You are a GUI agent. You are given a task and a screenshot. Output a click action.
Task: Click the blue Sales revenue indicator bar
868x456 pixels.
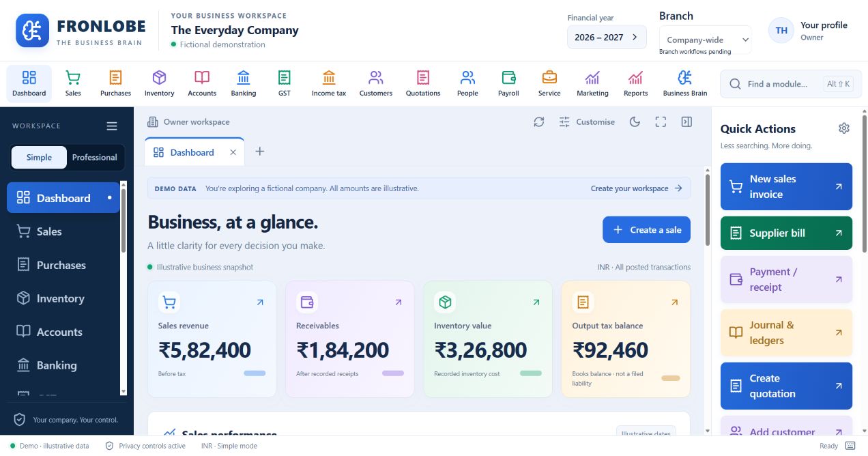pyautogui.click(x=255, y=373)
